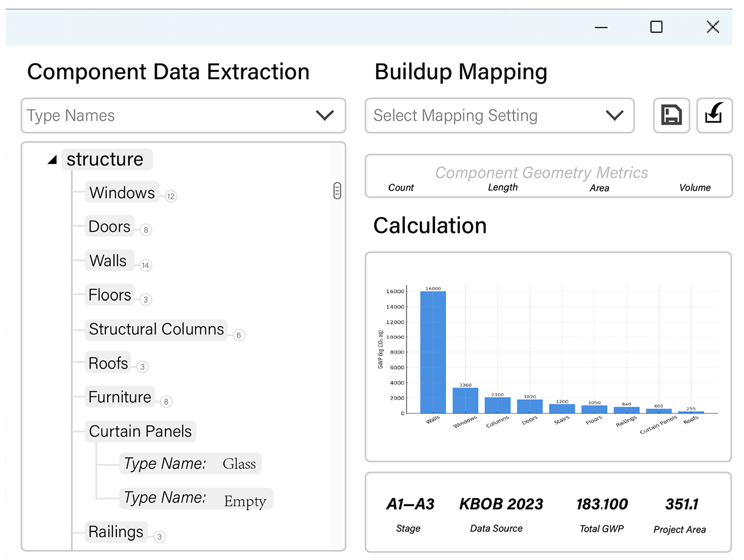This screenshot has width=744, height=560.
Task: Select the Volume geometry metric
Action: tap(695, 188)
